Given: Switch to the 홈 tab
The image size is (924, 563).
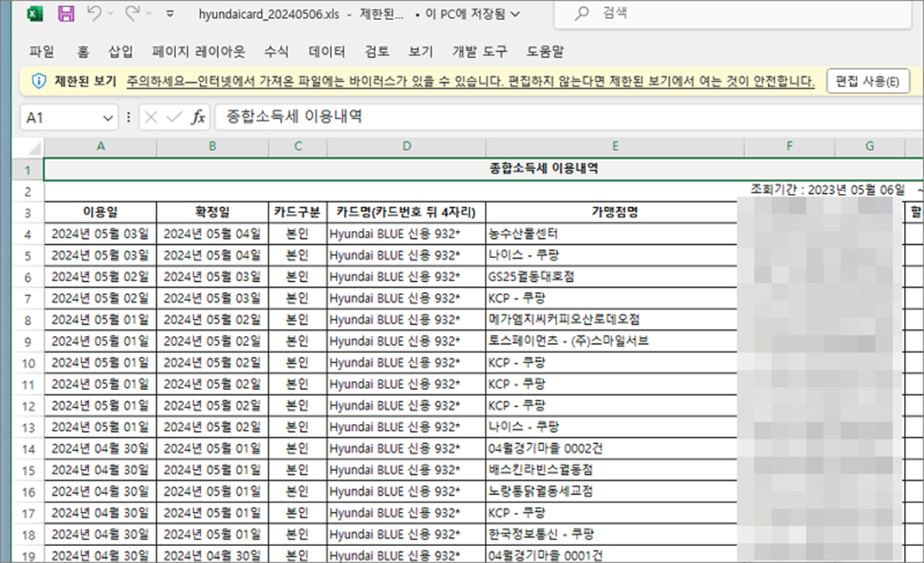Looking at the screenshot, I should coord(83,51).
